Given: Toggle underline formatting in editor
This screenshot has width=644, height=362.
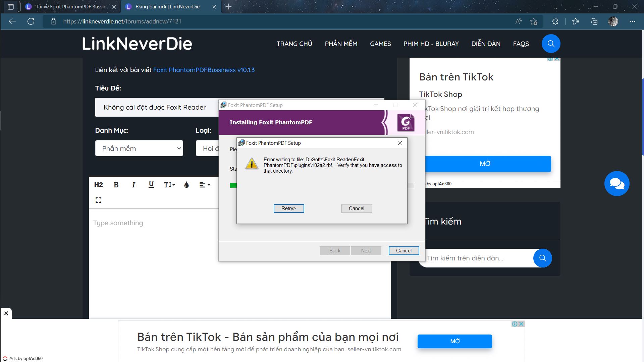Looking at the screenshot, I should click(151, 185).
